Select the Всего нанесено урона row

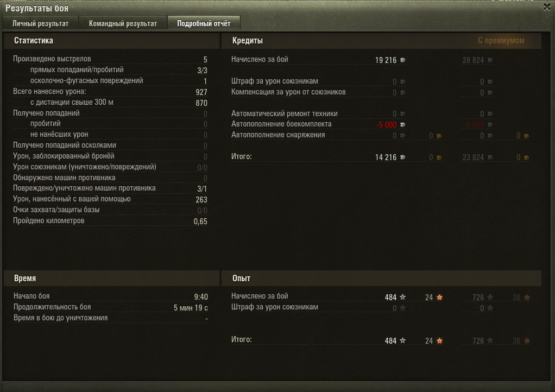[x=110, y=92]
